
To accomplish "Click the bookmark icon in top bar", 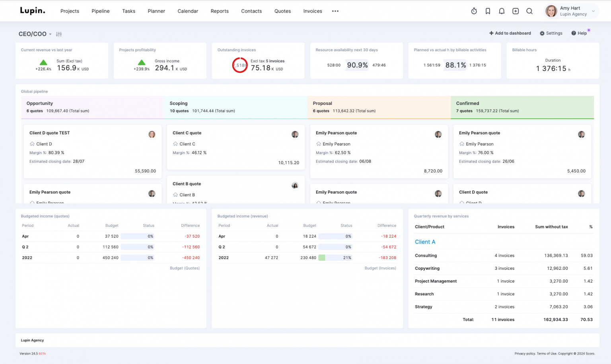I will pos(488,11).
